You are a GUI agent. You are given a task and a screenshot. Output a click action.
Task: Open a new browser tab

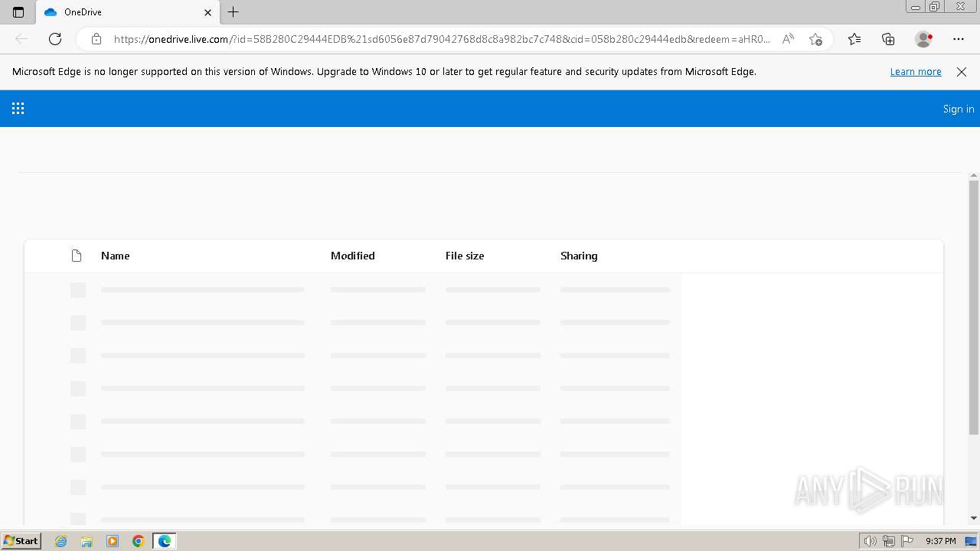pos(234,12)
